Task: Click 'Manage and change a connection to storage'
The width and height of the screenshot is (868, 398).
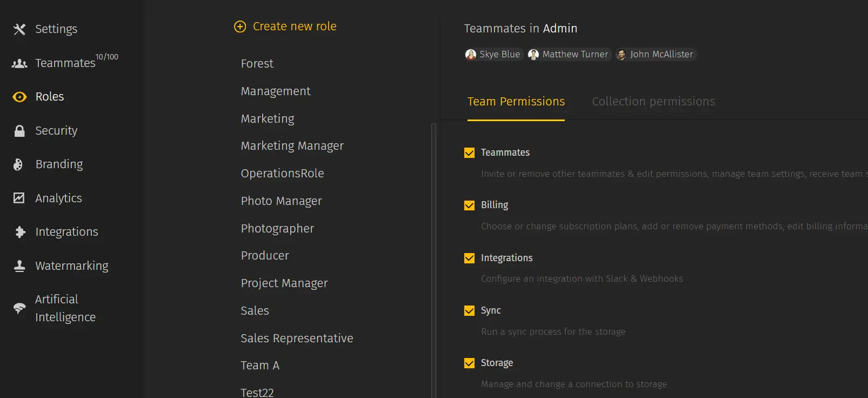Action: tap(574, 384)
